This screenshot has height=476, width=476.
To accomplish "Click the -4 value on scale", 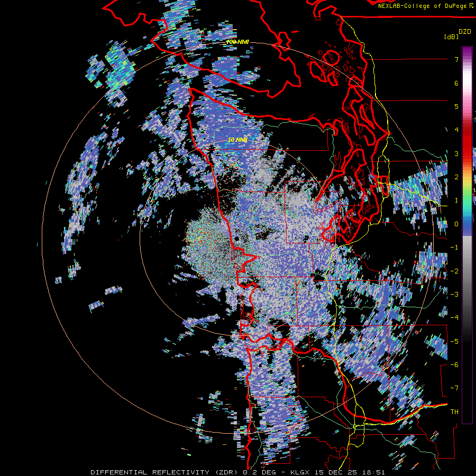I will click(454, 318).
